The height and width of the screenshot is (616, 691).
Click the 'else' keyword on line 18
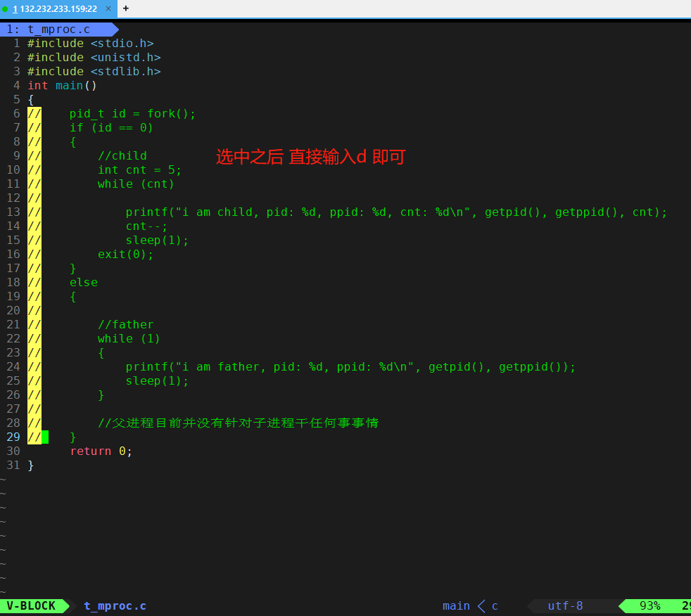pos(83,282)
